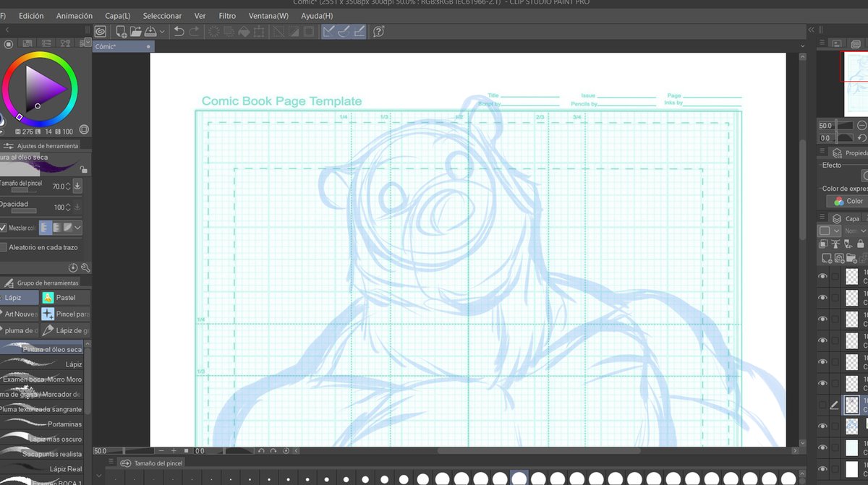Open the Animación menu
The image size is (868, 485).
coord(74,15)
